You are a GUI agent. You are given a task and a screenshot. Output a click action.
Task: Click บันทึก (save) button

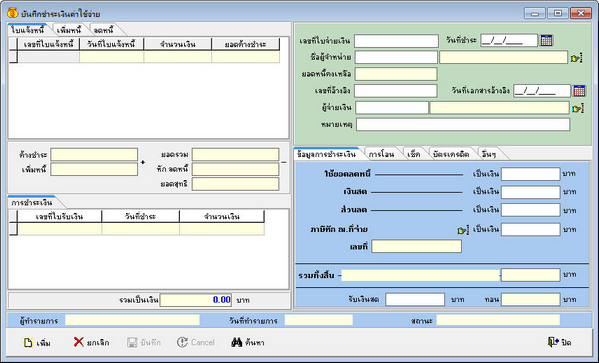pos(144,342)
